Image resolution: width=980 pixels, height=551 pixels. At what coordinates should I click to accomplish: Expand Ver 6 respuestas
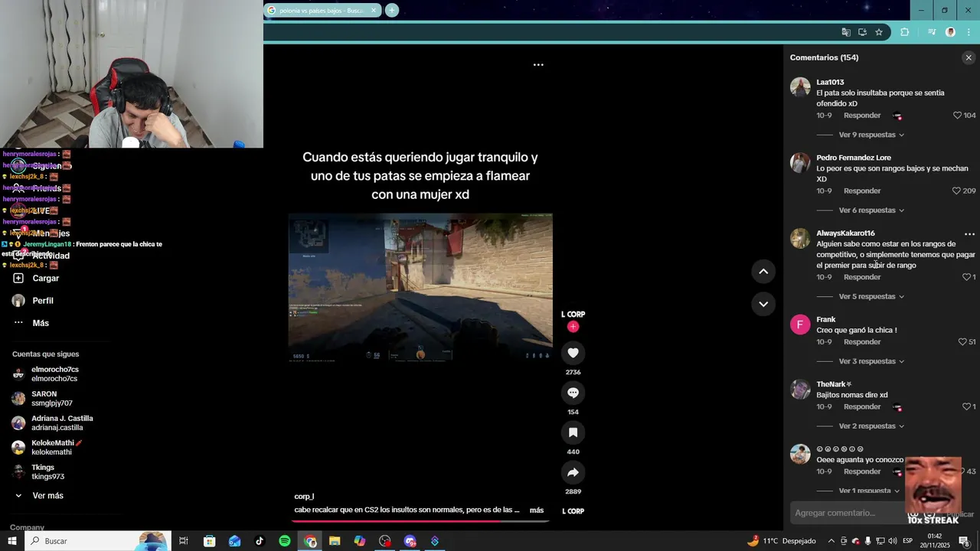pyautogui.click(x=871, y=210)
